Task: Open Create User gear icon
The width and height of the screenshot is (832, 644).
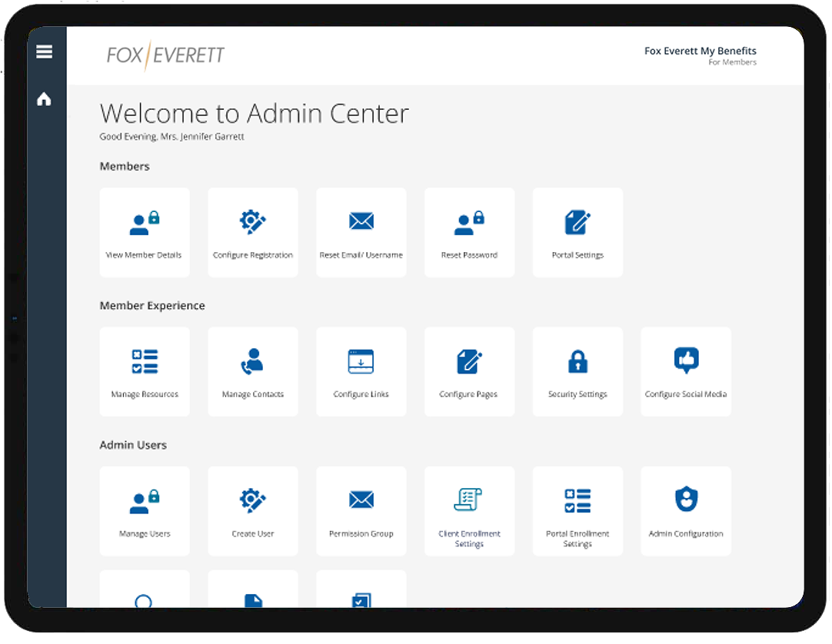Action: pos(252,501)
